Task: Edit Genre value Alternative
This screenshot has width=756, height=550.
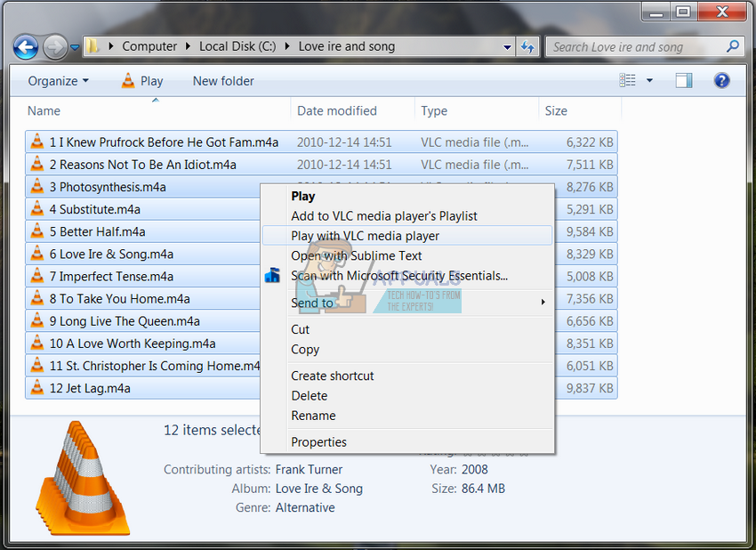Action: (x=305, y=507)
